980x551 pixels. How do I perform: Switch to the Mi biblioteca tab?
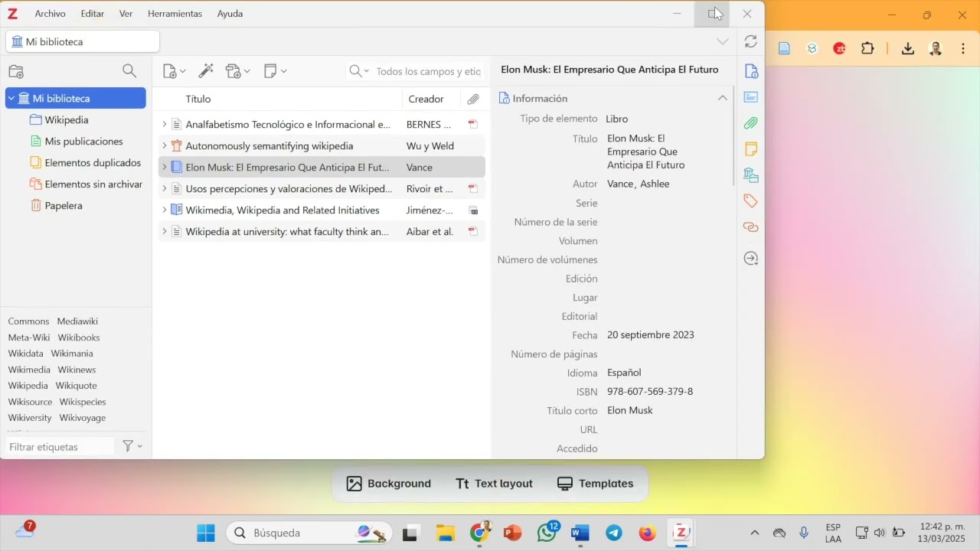coord(83,42)
